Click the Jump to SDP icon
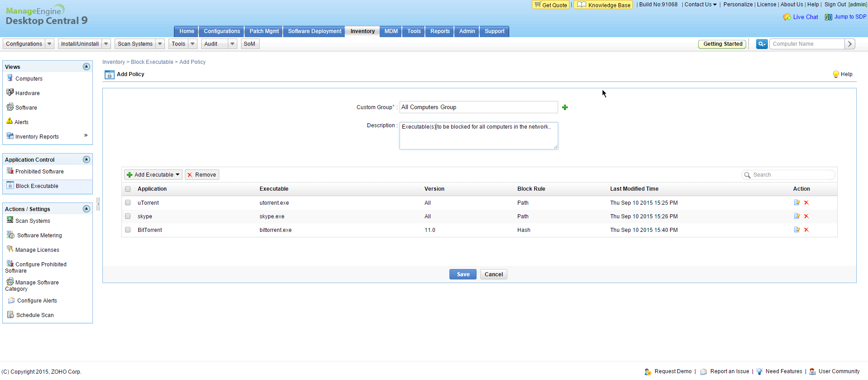Viewport: 868px width, 380px height. coord(829,17)
